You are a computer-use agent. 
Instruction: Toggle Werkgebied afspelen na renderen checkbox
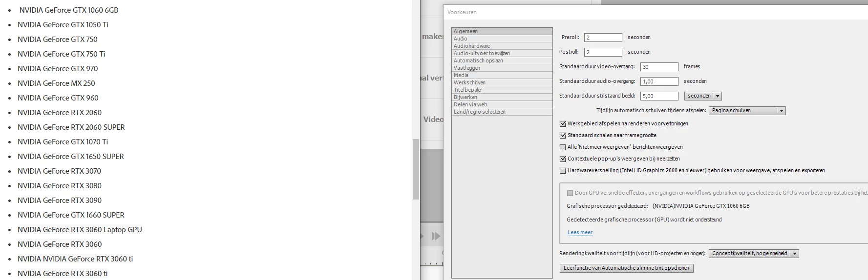[563, 124]
